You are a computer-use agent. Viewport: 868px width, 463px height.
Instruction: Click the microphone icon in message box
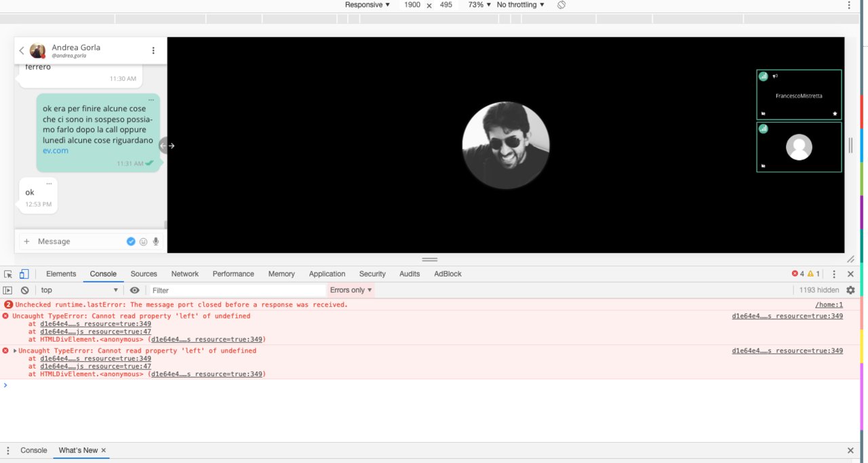click(x=156, y=241)
